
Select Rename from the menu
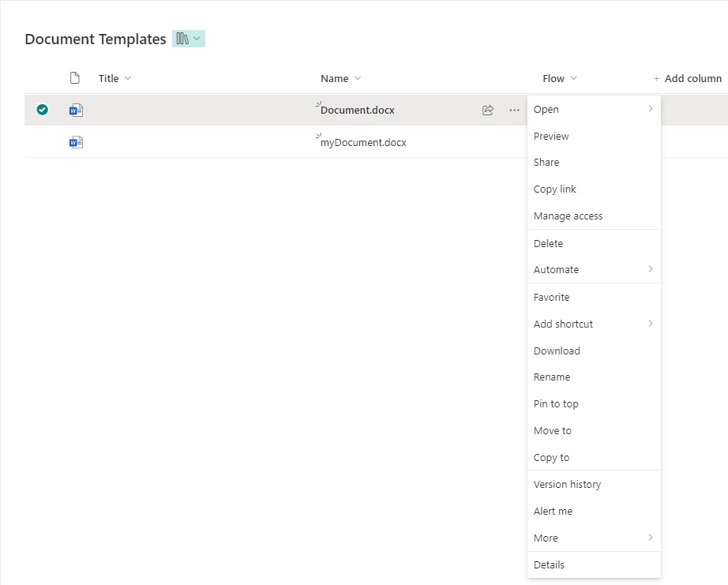click(x=594, y=377)
